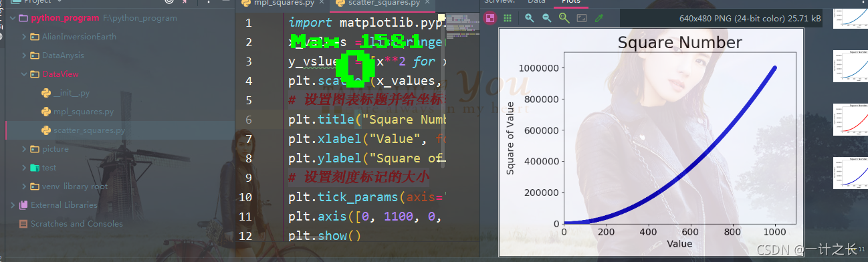This screenshot has height=262, width=868.
Task: Place cursor in 'plt.show()' line
Action: (324, 236)
